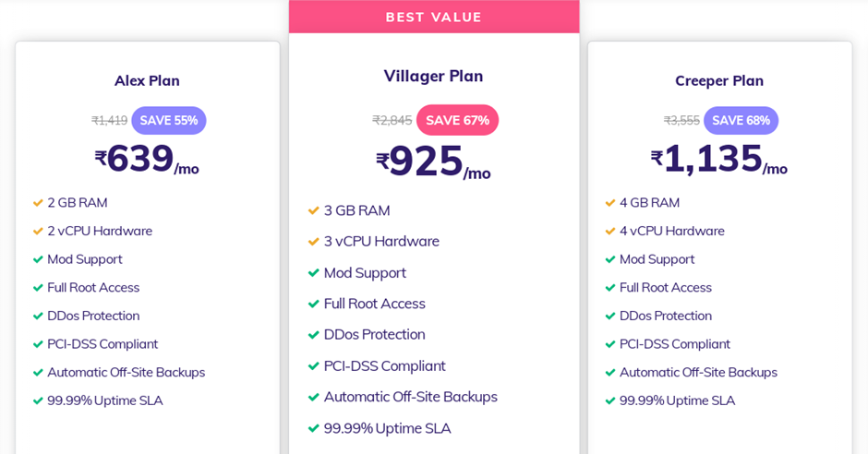Click the checkmark next to Villager Plan PCI-DSS Compliant
Viewport: 868px width, 454px height.
[314, 366]
